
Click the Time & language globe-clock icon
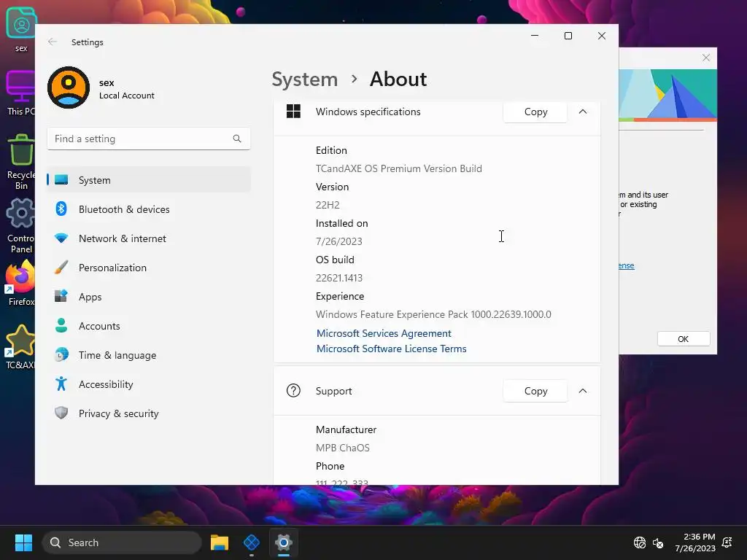click(61, 355)
